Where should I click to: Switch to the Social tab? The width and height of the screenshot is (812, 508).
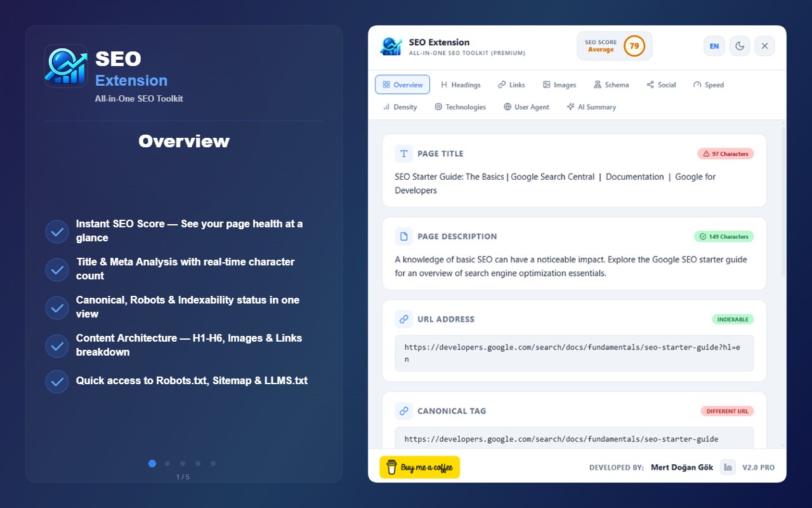click(661, 84)
